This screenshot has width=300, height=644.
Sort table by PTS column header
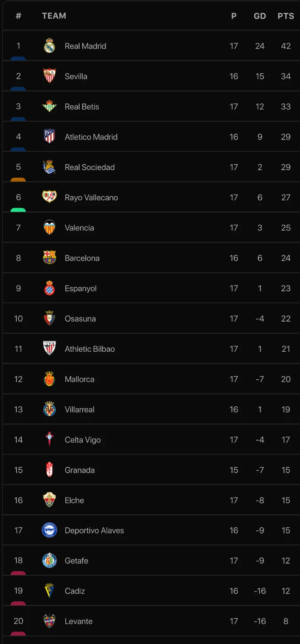click(286, 16)
